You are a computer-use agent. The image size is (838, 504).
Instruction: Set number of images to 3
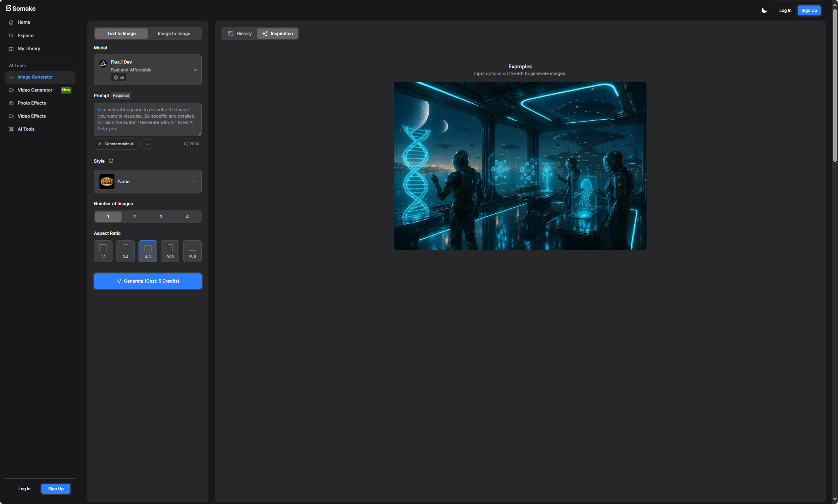coord(161,217)
